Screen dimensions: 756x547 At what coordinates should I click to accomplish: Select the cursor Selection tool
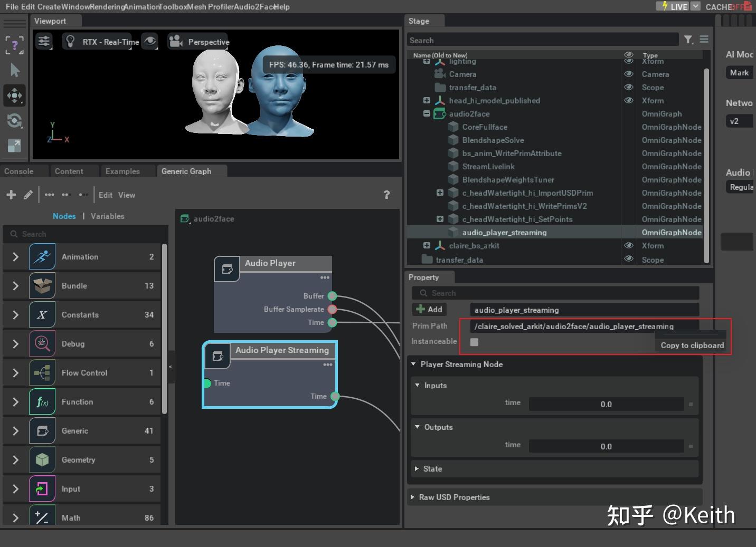[x=14, y=70]
